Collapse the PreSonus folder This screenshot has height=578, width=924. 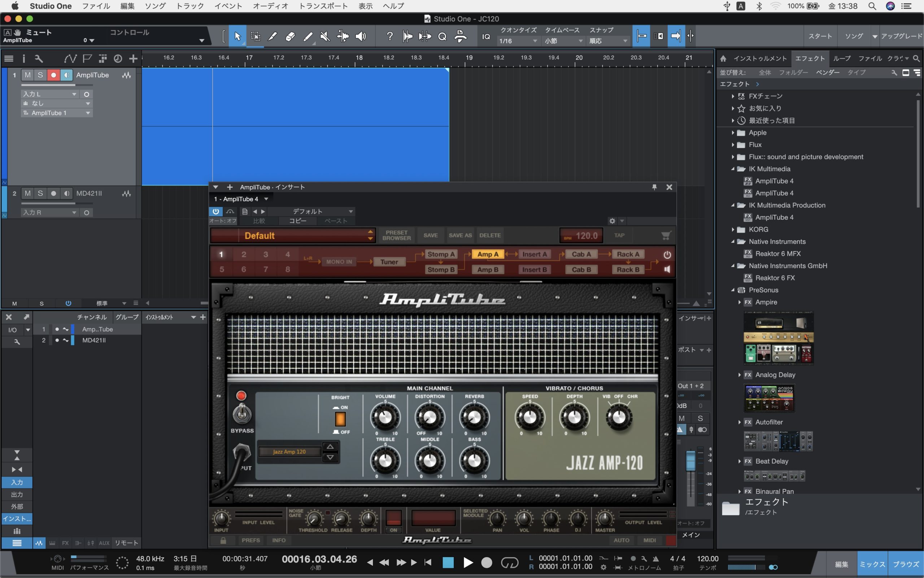click(x=733, y=290)
